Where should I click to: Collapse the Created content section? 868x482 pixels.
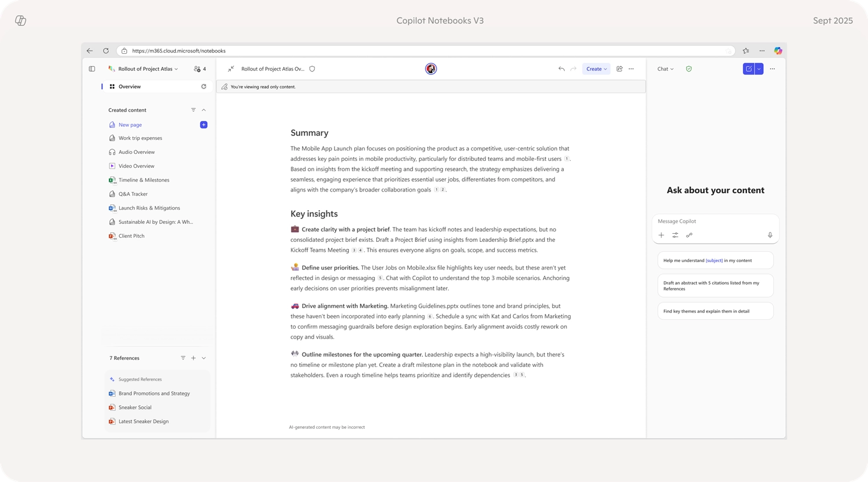point(204,109)
